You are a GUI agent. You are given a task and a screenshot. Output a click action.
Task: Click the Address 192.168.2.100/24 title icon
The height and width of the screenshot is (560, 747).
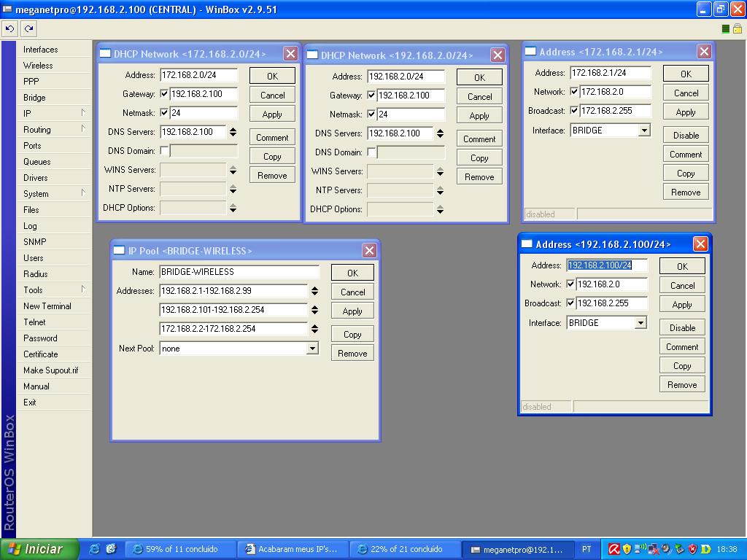point(527,244)
